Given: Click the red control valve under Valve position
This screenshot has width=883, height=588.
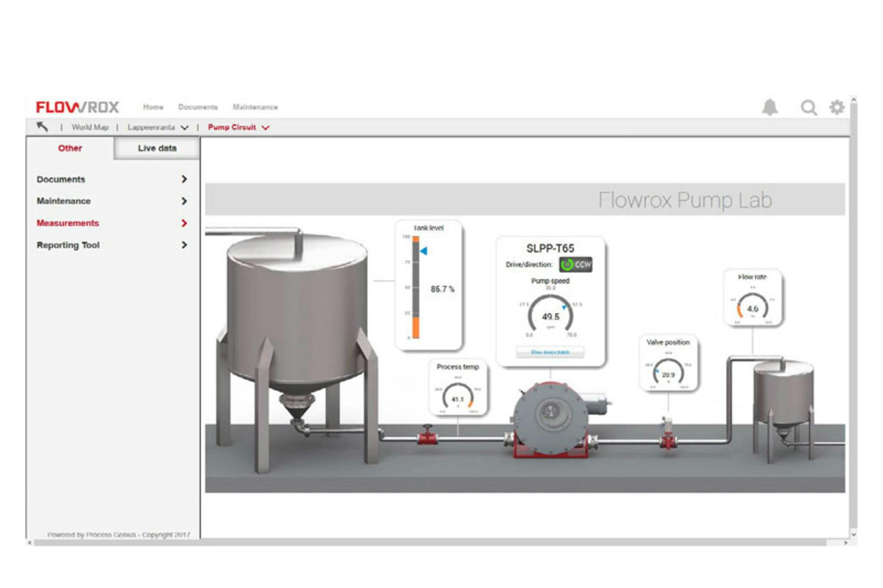Looking at the screenshot, I should [x=668, y=434].
